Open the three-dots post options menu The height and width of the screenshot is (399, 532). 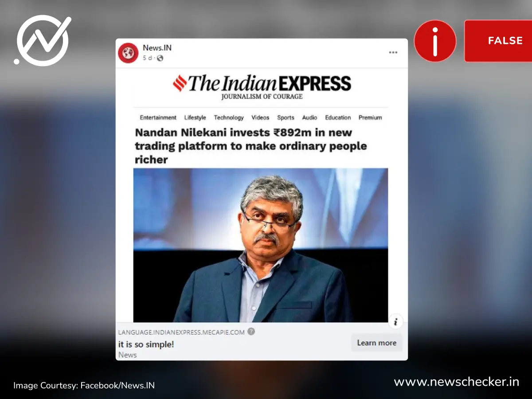pos(393,52)
